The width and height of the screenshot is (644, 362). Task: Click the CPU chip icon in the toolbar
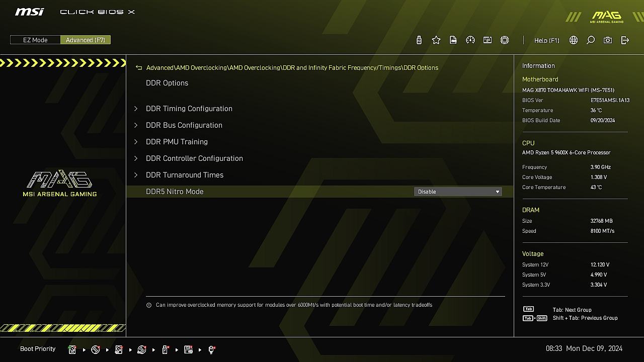click(505, 40)
